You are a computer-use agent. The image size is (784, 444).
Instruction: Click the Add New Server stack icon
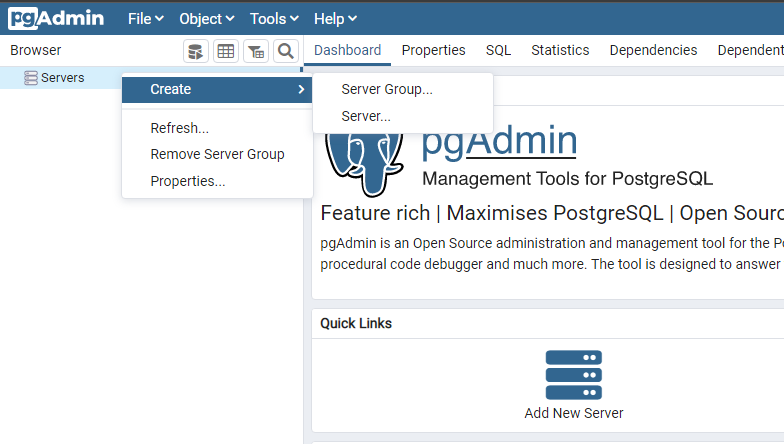574,375
